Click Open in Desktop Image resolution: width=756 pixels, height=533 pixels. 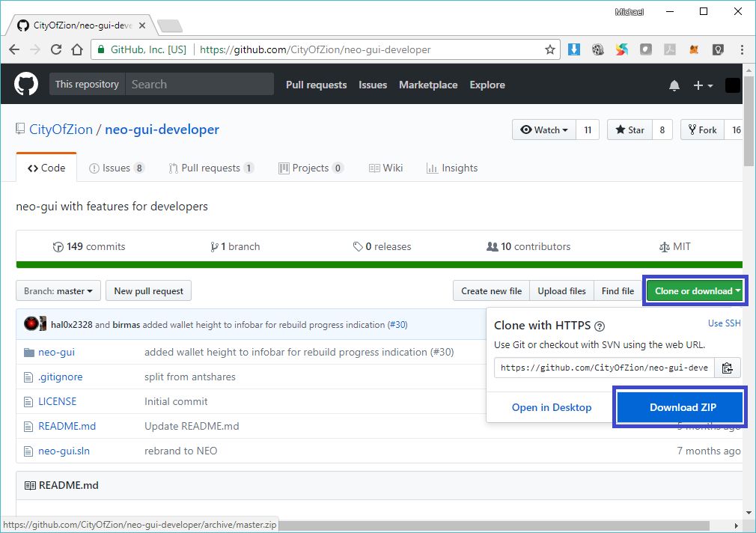(552, 407)
